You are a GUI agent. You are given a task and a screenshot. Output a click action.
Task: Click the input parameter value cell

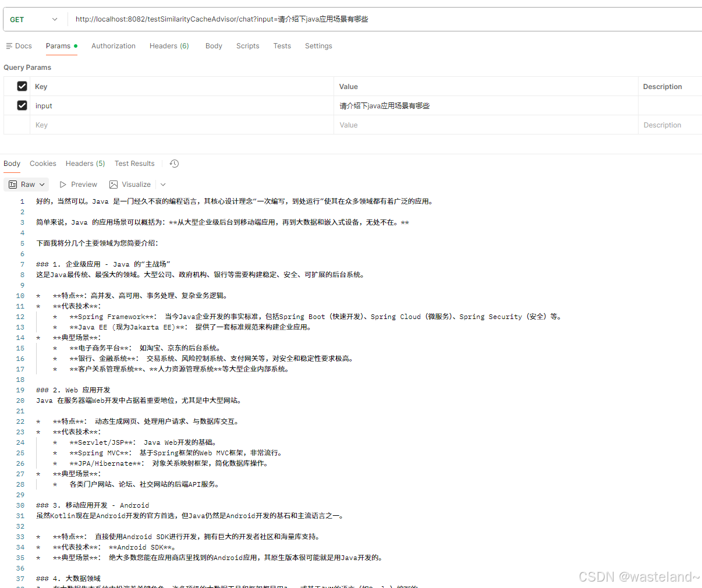point(486,106)
